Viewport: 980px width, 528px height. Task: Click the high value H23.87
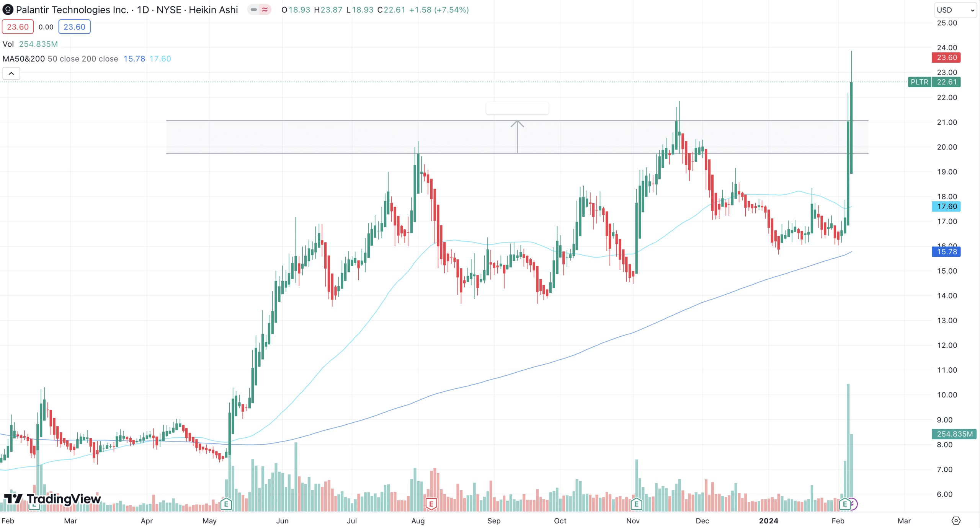click(328, 10)
